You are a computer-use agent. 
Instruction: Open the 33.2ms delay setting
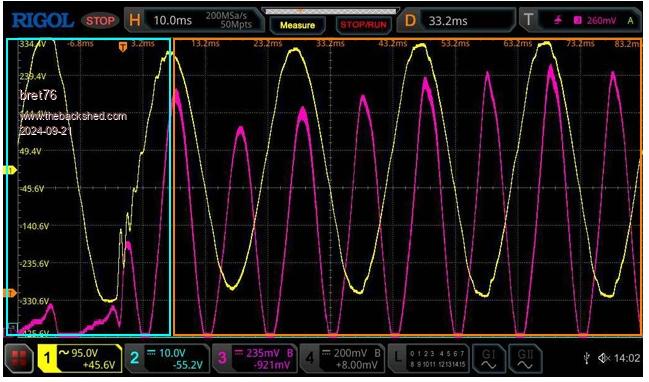(x=448, y=21)
